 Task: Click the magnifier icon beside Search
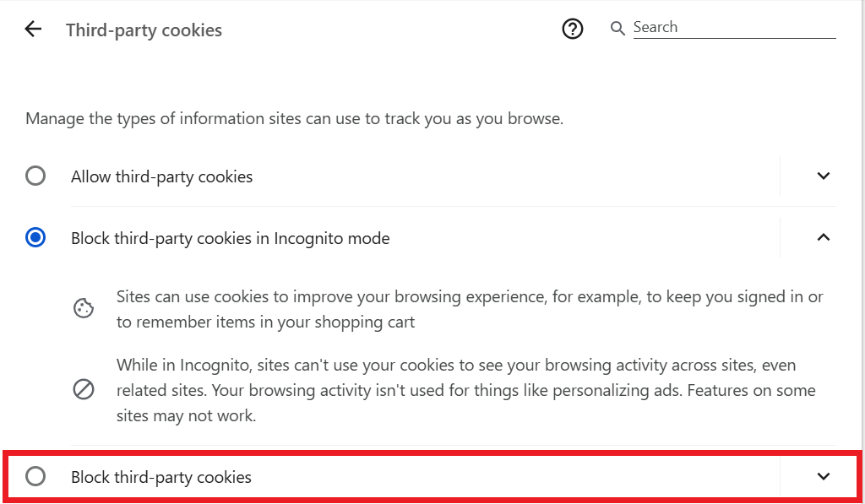617,29
